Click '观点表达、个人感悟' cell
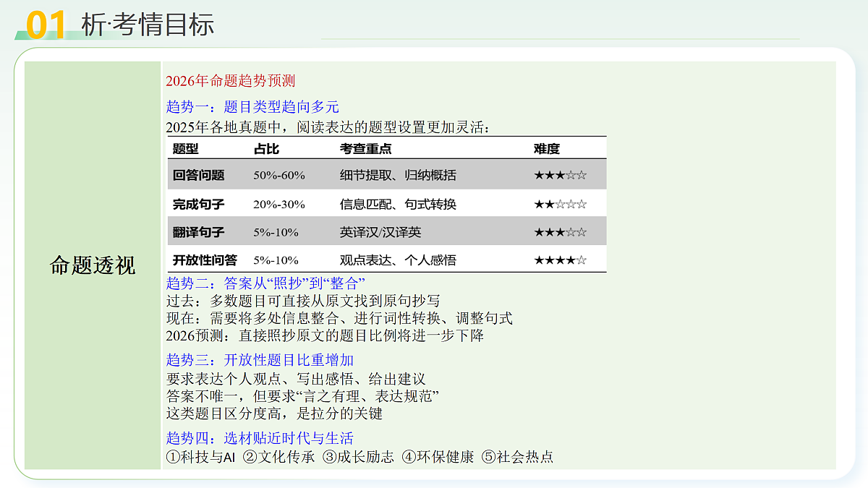 tap(398, 260)
